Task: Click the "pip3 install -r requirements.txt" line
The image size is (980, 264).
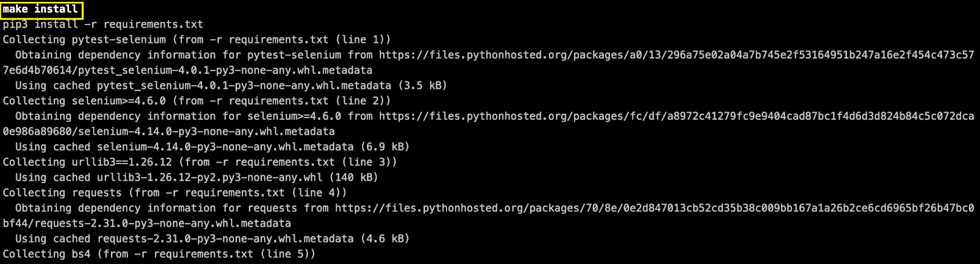Action: 103,25
